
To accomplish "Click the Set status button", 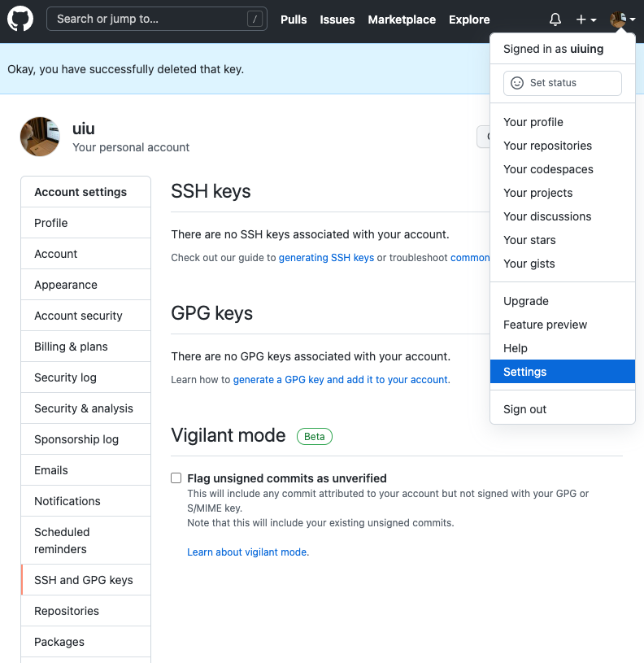I will click(x=563, y=83).
